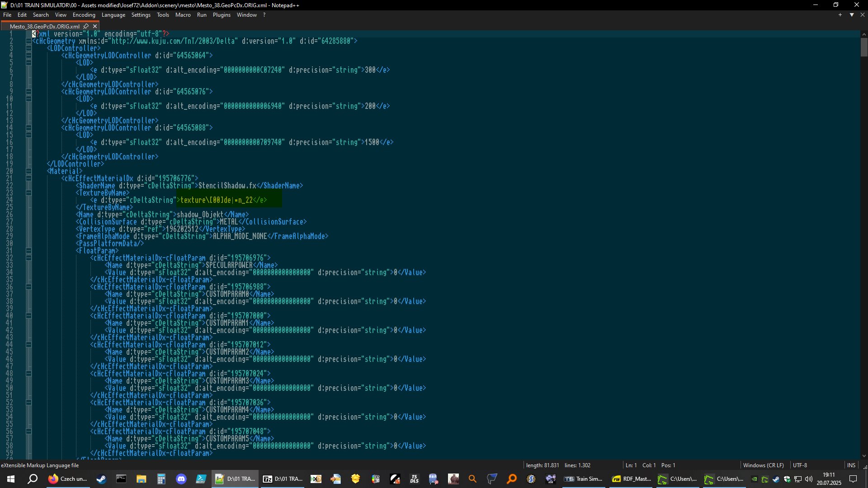Open the Encoding menu
868x488 pixels.
84,15
